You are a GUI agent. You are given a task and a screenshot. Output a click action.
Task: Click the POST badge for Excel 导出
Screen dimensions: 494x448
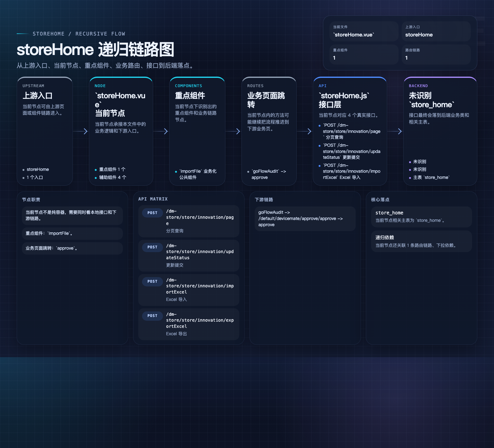(x=153, y=316)
